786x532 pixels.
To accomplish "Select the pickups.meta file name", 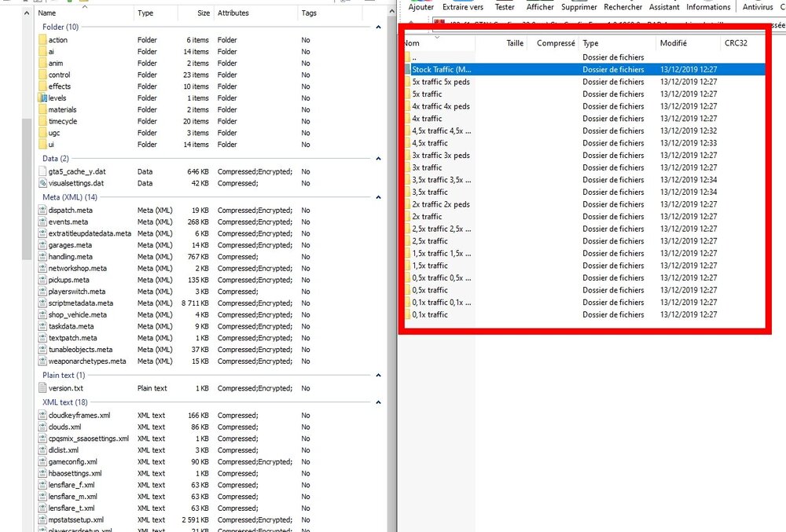I will (x=68, y=280).
